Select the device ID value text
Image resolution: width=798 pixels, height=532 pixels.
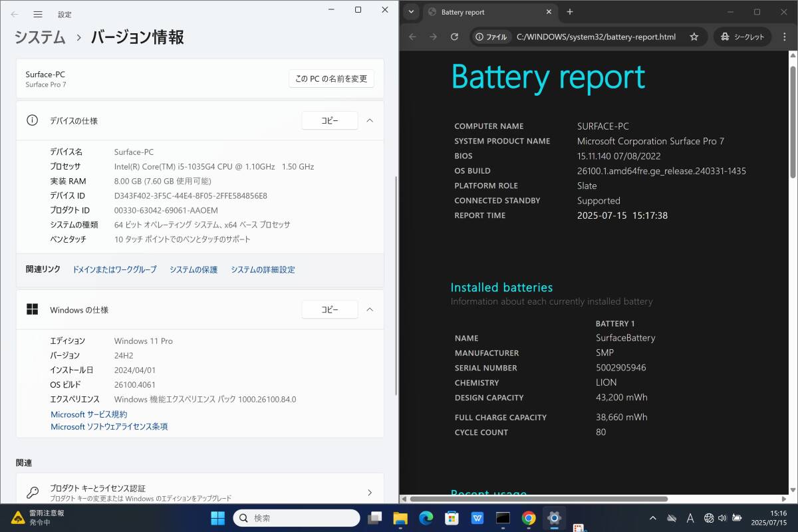point(190,196)
